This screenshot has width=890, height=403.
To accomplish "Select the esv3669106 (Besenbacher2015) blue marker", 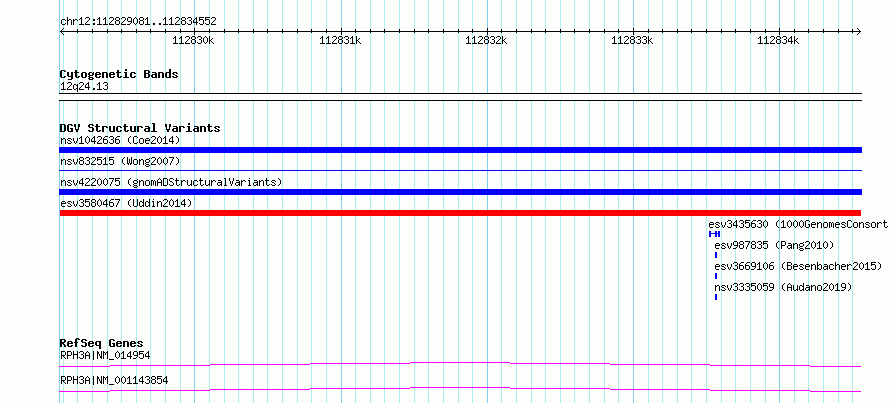I will pyautogui.click(x=716, y=276).
